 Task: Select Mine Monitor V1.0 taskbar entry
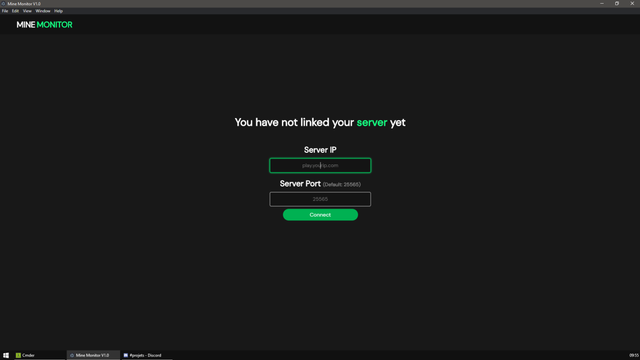click(93, 355)
